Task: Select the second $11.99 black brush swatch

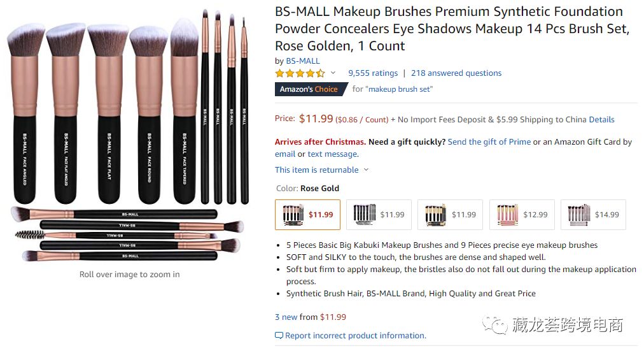Action: click(x=379, y=215)
